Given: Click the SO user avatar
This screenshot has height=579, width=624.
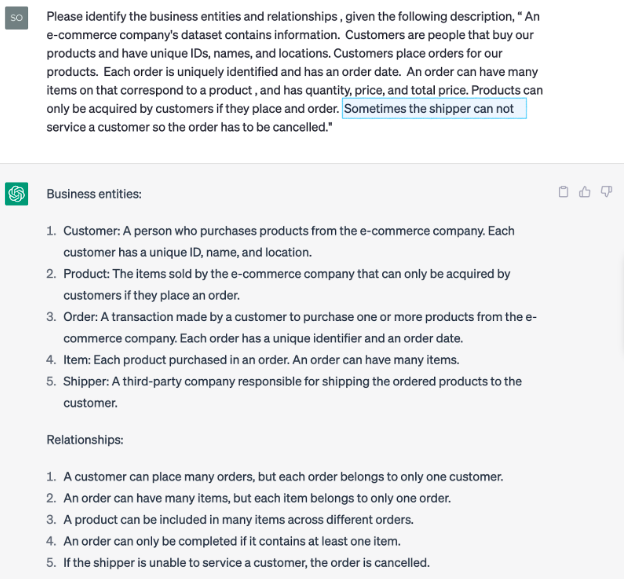Looking at the screenshot, I should click(x=16, y=18).
